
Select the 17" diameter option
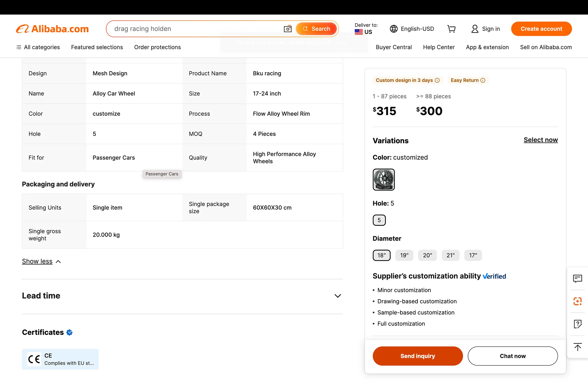473,255
